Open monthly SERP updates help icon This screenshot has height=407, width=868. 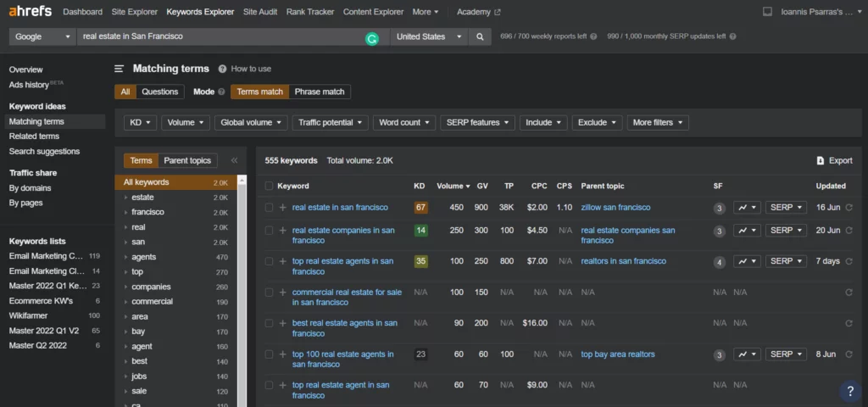[732, 36]
